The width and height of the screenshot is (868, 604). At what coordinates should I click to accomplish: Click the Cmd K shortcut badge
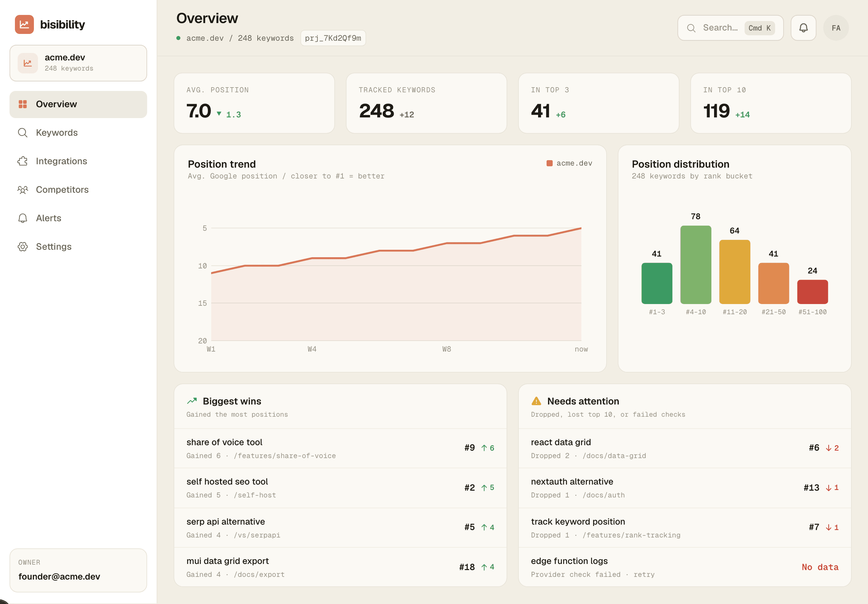coord(759,28)
